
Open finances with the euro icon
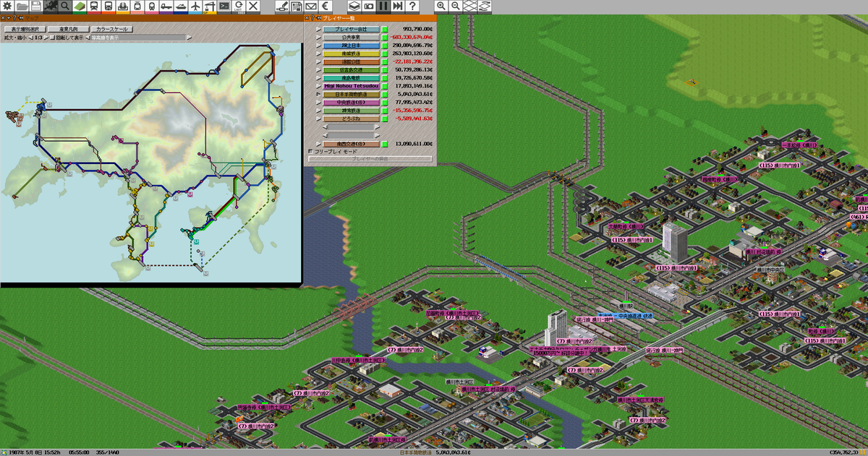[x=325, y=7]
